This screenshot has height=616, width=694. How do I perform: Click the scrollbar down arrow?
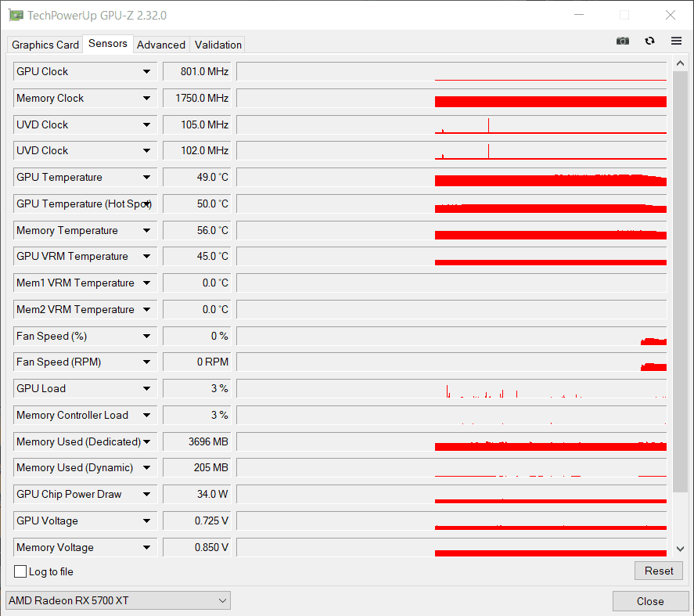[680, 549]
